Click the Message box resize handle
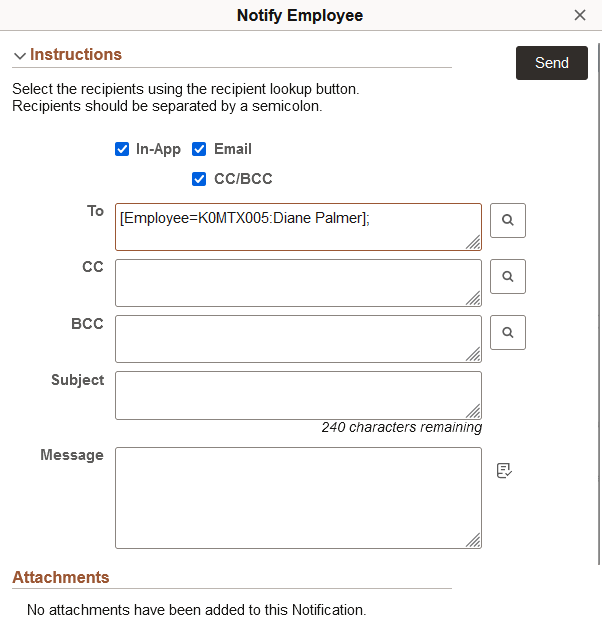 (473, 540)
